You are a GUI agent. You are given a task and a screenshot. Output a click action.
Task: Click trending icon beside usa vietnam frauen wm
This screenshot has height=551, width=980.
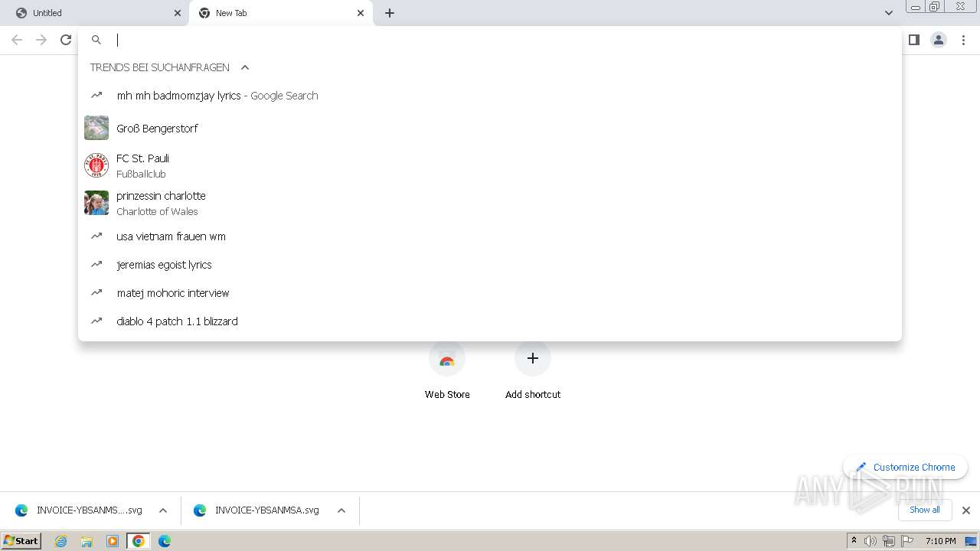click(x=96, y=236)
